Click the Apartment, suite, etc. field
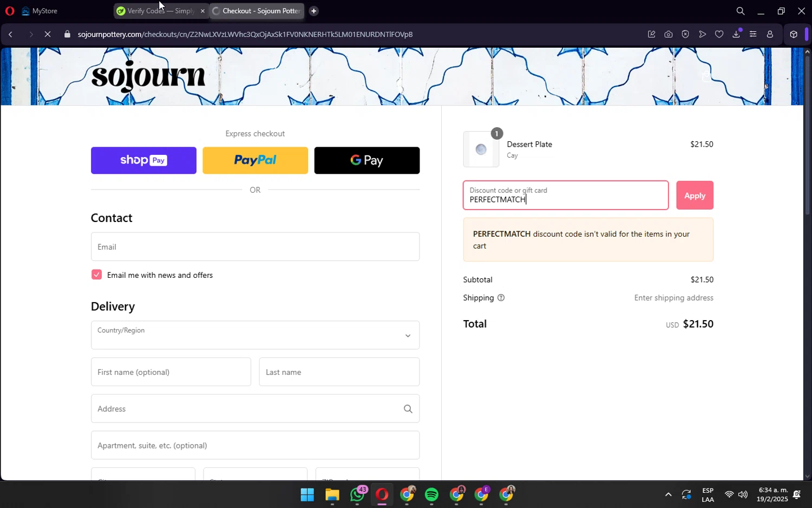Screen dimensions: 812x508 pyautogui.click(x=255, y=445)
